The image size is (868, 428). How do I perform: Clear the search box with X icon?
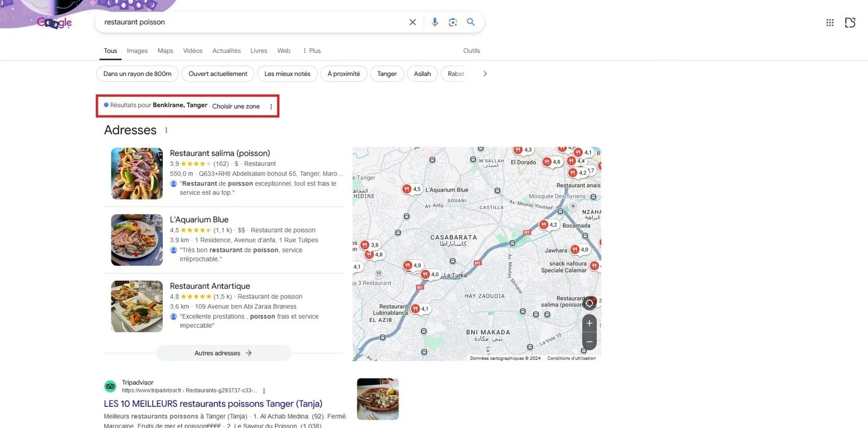pyautogui.click(x=413, y=22)
